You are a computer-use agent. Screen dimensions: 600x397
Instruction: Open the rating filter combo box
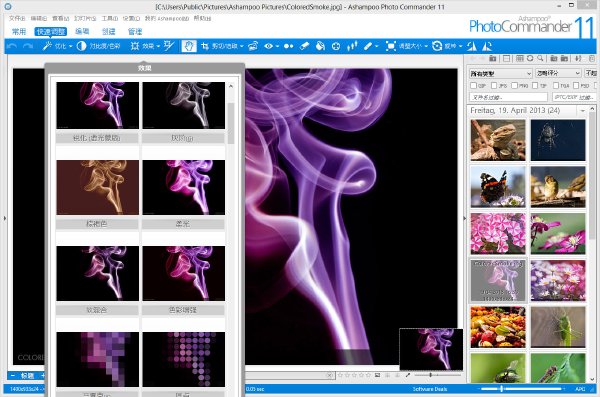click(x=558, y=73)
